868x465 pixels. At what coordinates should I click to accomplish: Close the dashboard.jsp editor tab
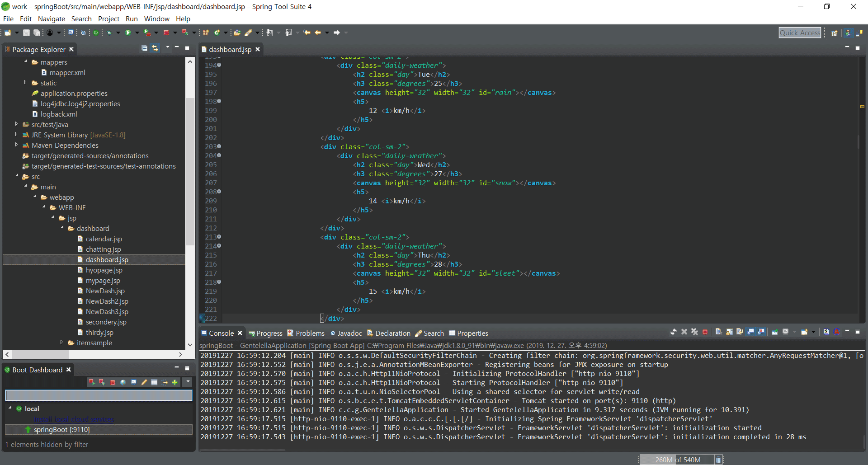pyautogui.click(x=258, y=49)
